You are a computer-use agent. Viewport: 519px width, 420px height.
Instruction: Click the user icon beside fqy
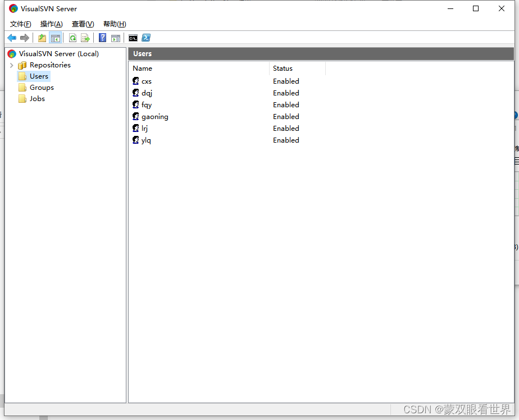pyautogui.click(x=136, y=104)
